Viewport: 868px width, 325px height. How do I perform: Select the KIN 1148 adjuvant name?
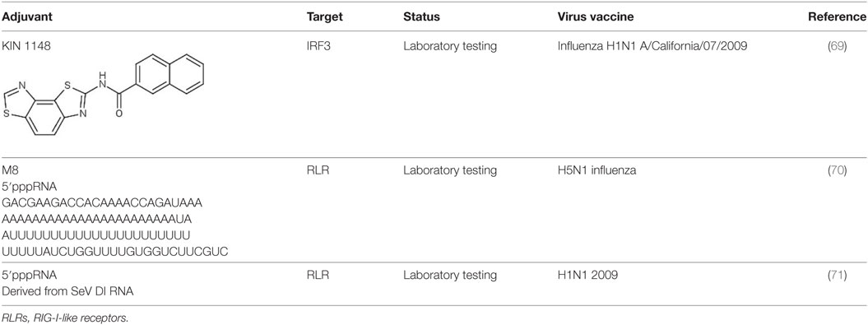pos(22,47)
